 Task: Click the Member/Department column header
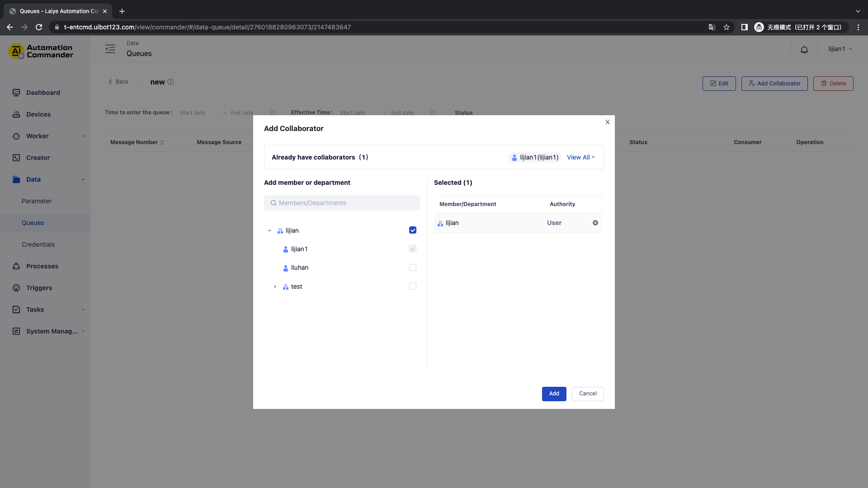pyautogui.click(x=467, y=204)
